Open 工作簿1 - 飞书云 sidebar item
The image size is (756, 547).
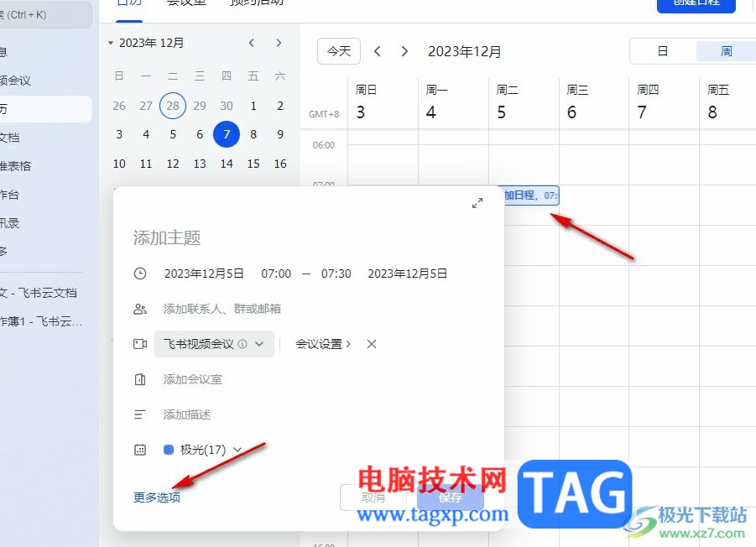(x=41, y=321)
